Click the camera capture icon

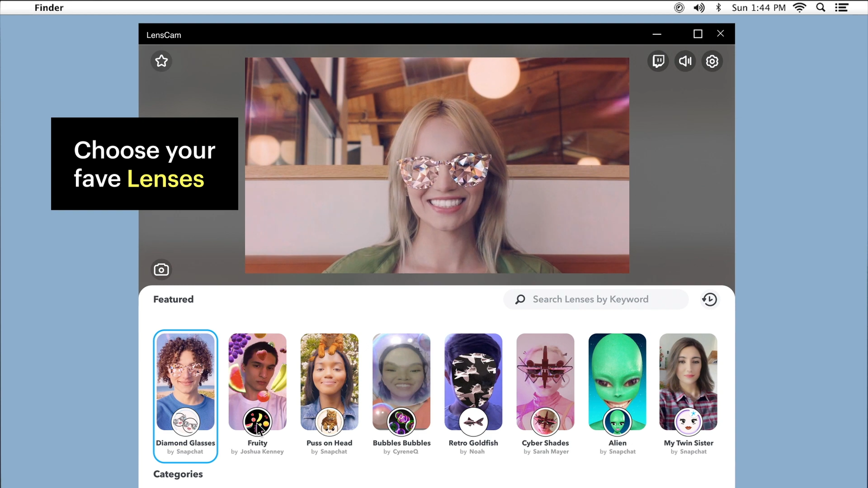click(x=161, y=269)
